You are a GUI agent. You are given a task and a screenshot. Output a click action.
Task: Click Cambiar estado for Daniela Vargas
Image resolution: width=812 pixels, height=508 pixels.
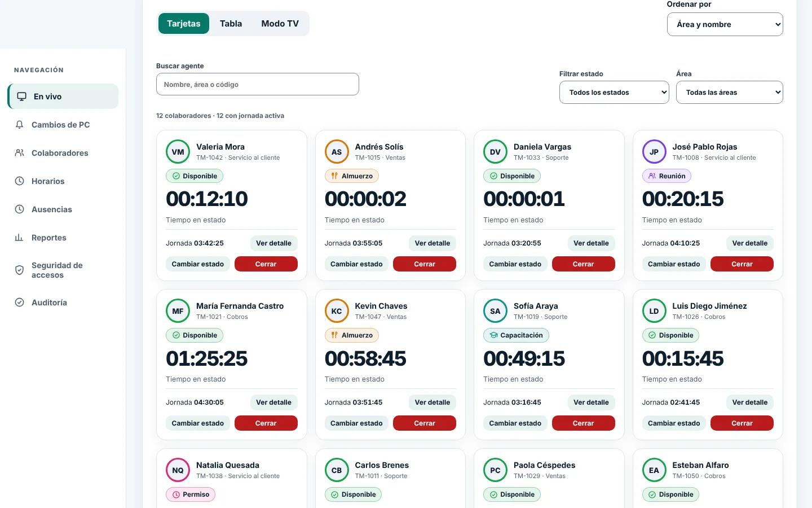pos(515,264)
